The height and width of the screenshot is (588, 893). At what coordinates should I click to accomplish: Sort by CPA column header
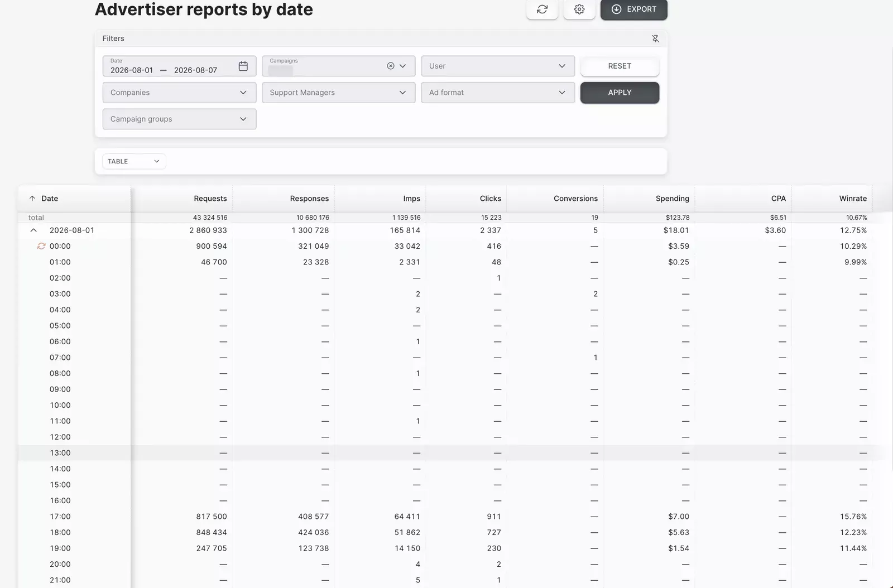[x=779, y=199]
